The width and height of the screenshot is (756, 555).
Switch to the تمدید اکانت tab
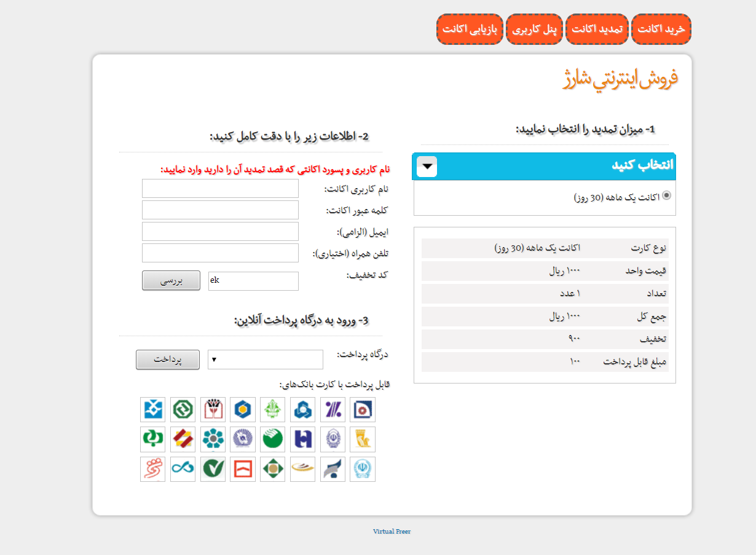pos(597,30)
